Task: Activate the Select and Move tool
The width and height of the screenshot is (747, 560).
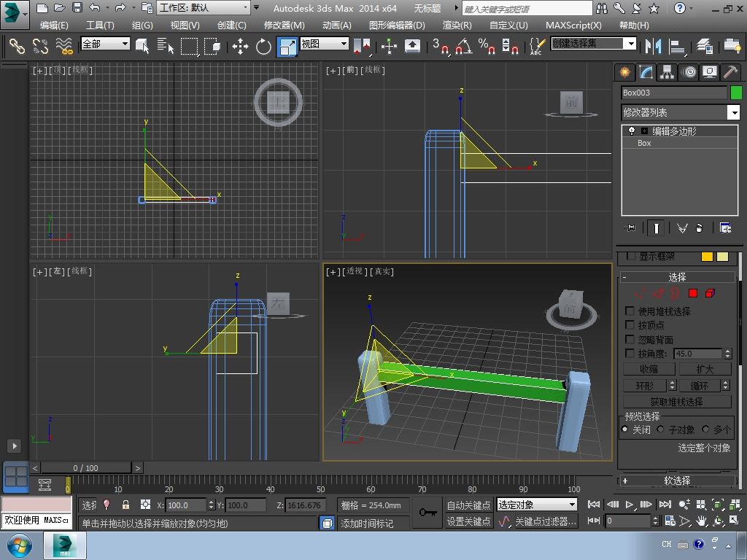Action: pos(240,46)
